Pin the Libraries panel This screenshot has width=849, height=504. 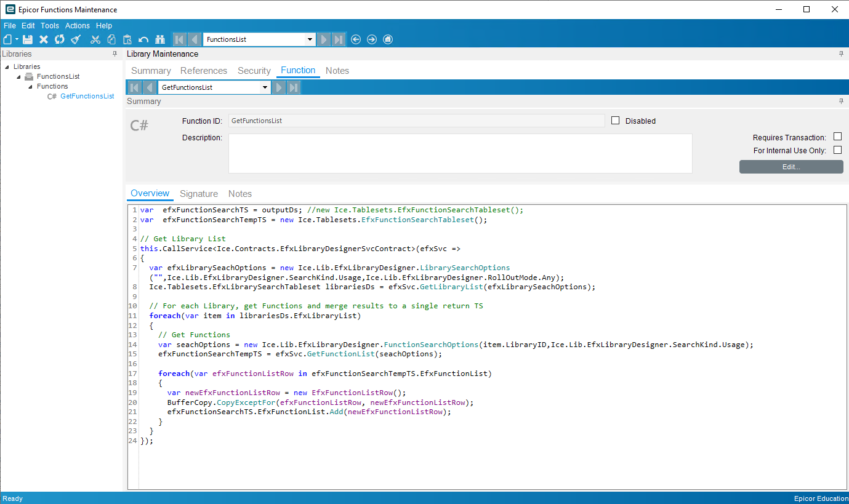(115, 54)
